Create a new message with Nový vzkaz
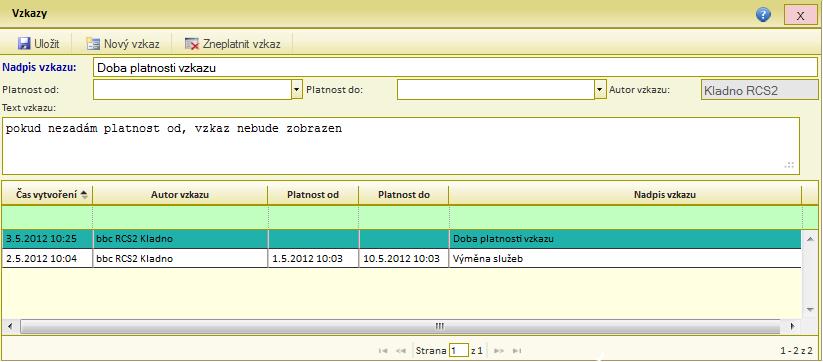This screenshot has height=362, width=823. 122,44
